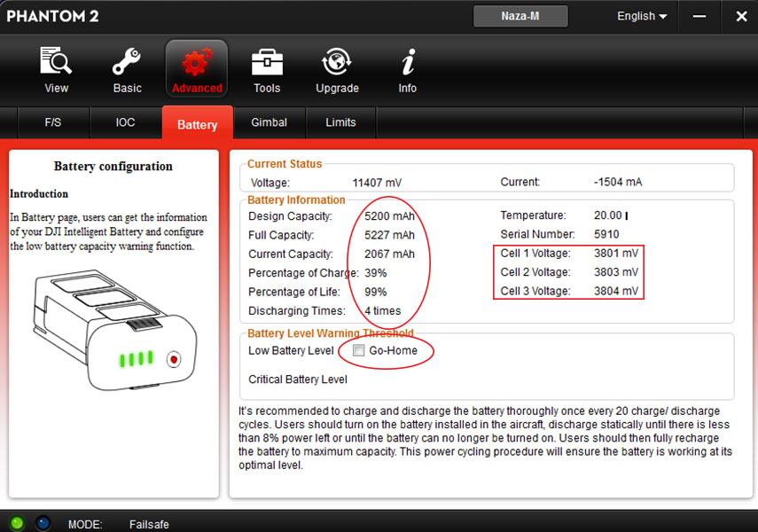Click the Serial Number value 5910
This screenshot has width=758, height=532.
606,234
